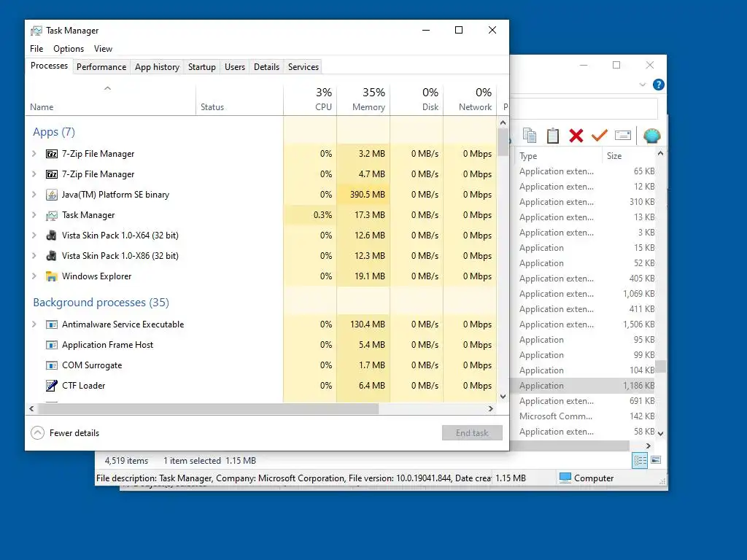Click Task Manager scroll down arrow

(x=503, y=397)
